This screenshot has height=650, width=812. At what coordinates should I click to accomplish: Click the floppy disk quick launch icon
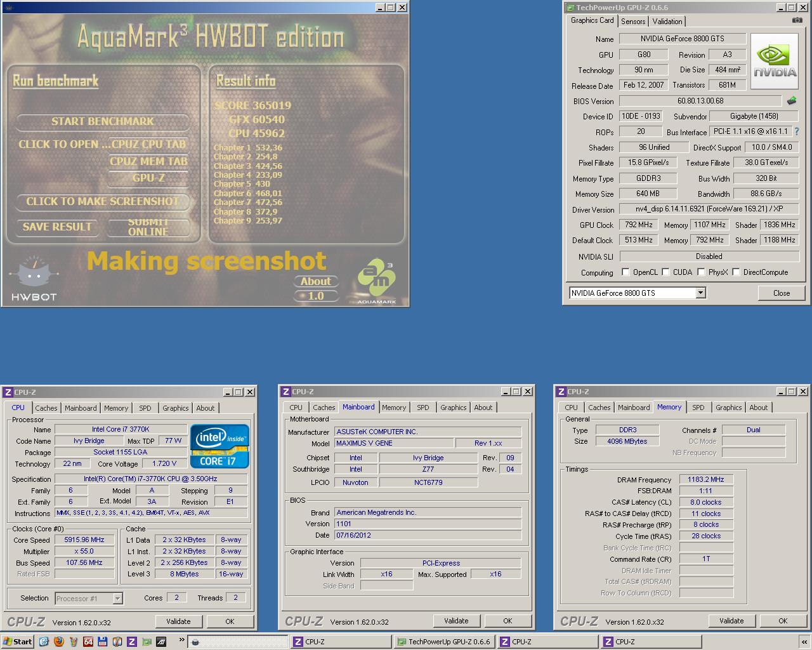coord(102,642)
